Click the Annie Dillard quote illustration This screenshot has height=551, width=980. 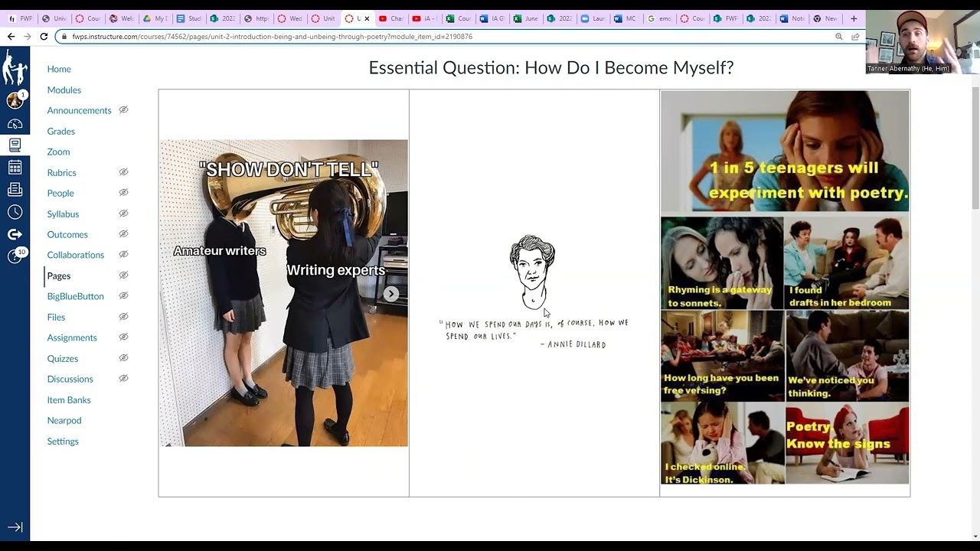(534, 293)
